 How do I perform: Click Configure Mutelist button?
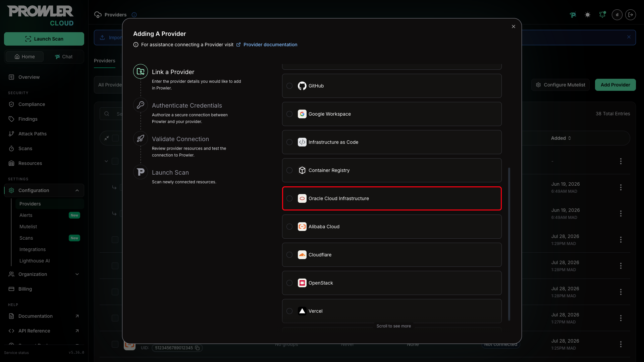point(560,85)
